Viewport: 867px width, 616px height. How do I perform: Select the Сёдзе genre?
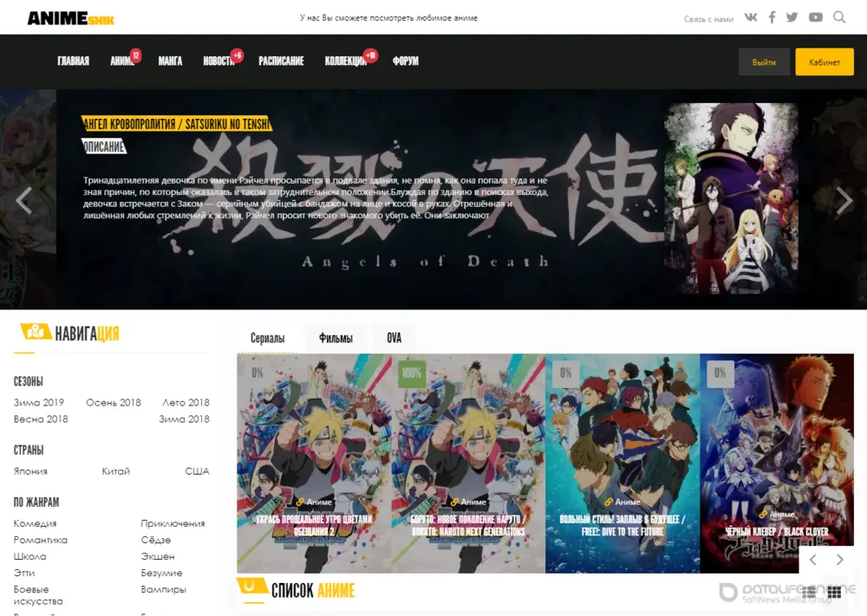click(156, 540)
